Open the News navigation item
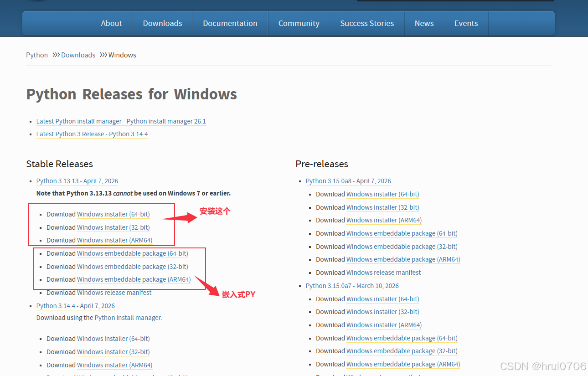Screen dimensions: 588x376 point(424,23)
